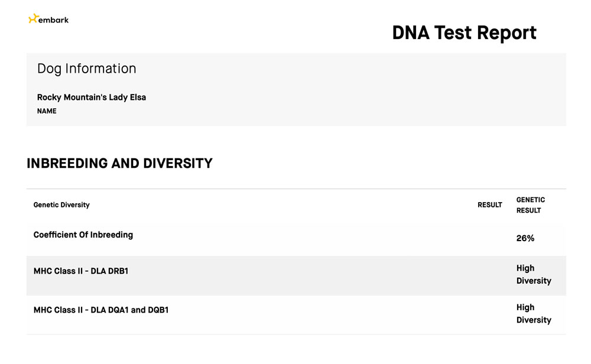Click the GENETIC RESULT column header

[531, 205]
